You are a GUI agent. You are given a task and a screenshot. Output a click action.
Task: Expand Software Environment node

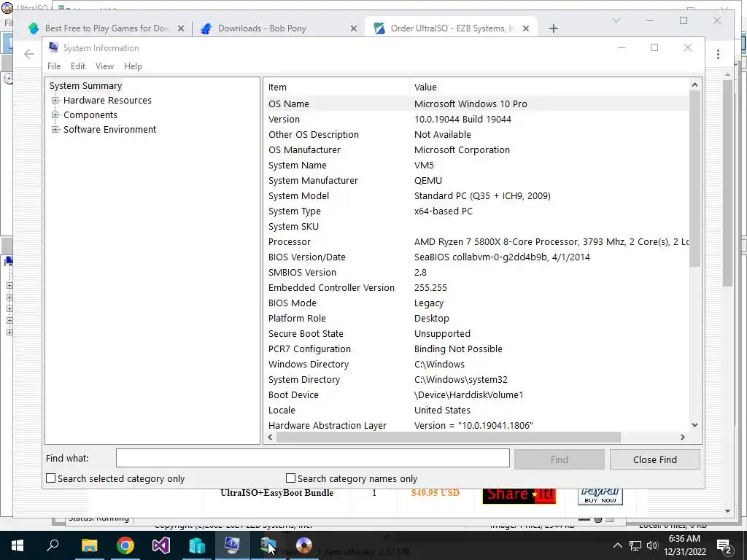coord(55,130)
